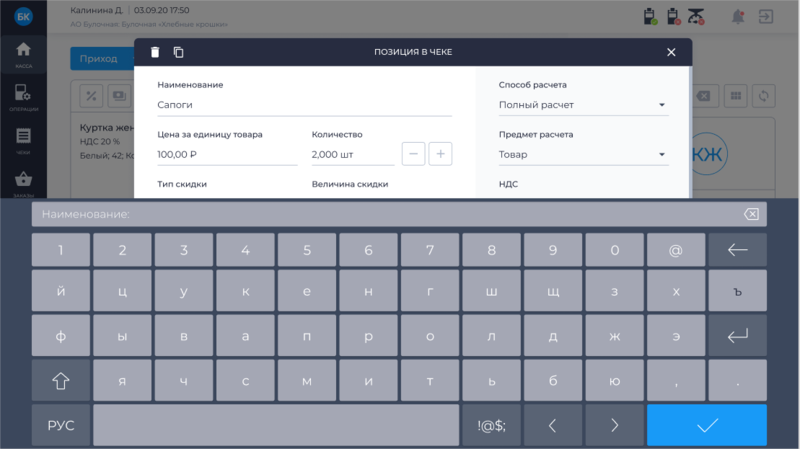
Task: Toggle symbols layout with !@$; key
Action: click(x=491, y=425)
